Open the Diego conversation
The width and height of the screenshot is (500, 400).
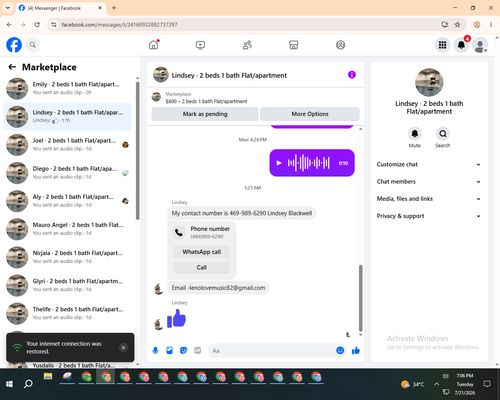point(67,173)
